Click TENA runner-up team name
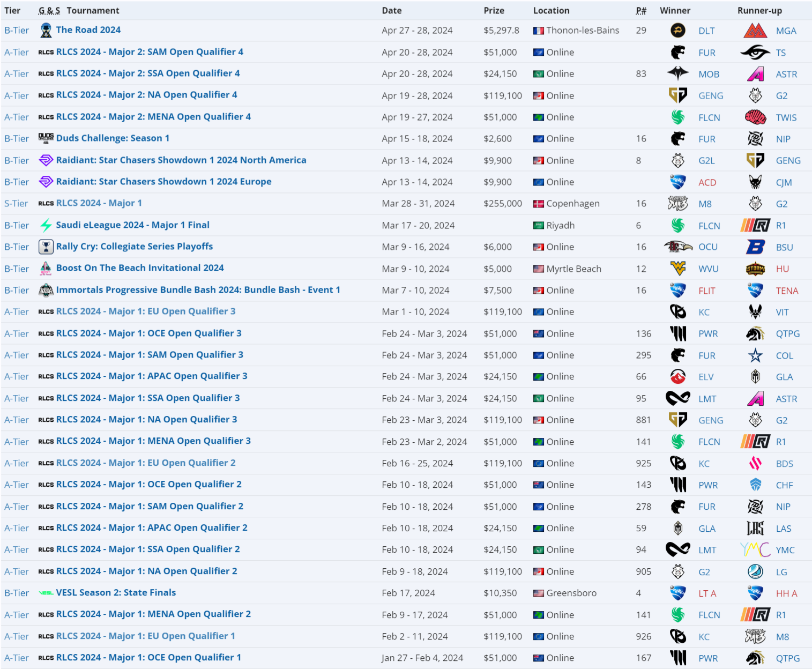The image size is (812, 669). 787,291
